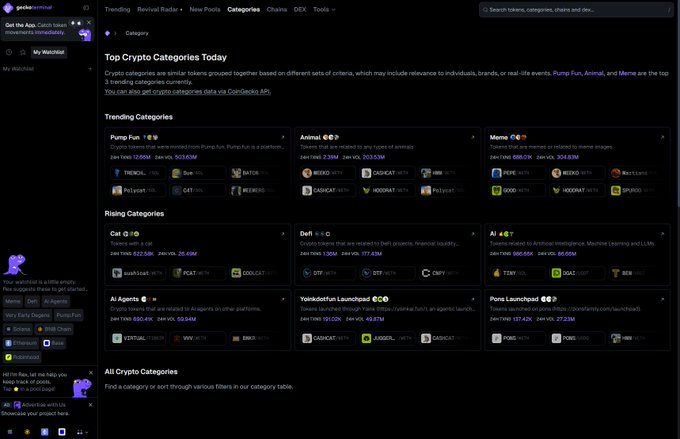680x439 pixels.
Task: Open Pump Fun category via its arrow icon
Action: [283, 137]
